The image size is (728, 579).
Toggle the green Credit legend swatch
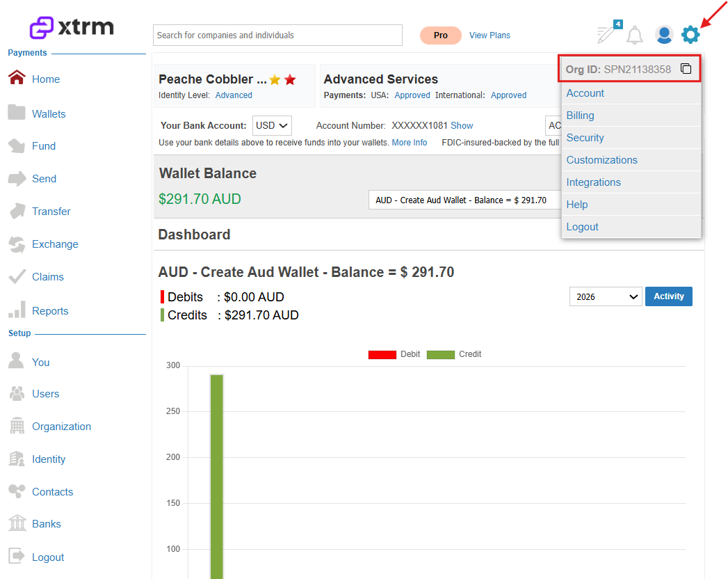click(x=441, y=354)
